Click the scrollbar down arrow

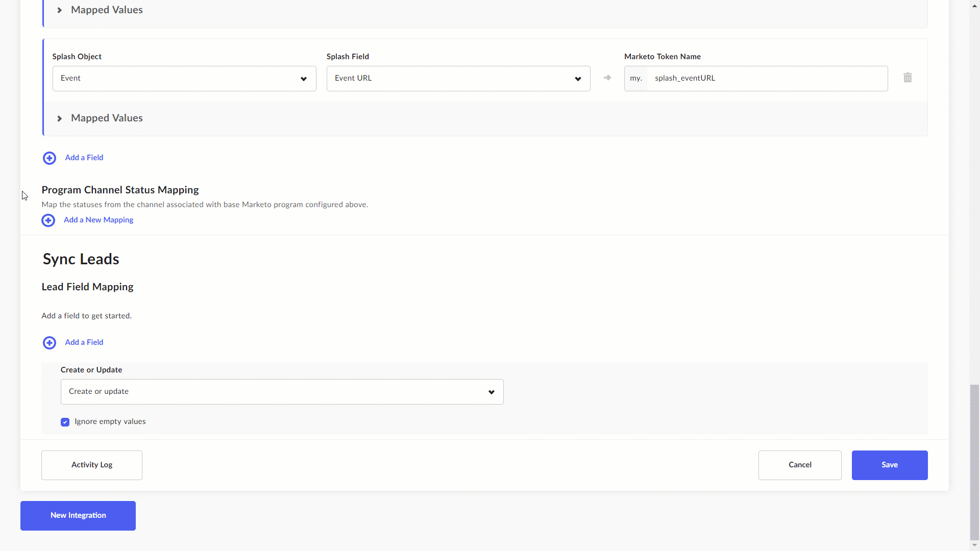(974, 546)
